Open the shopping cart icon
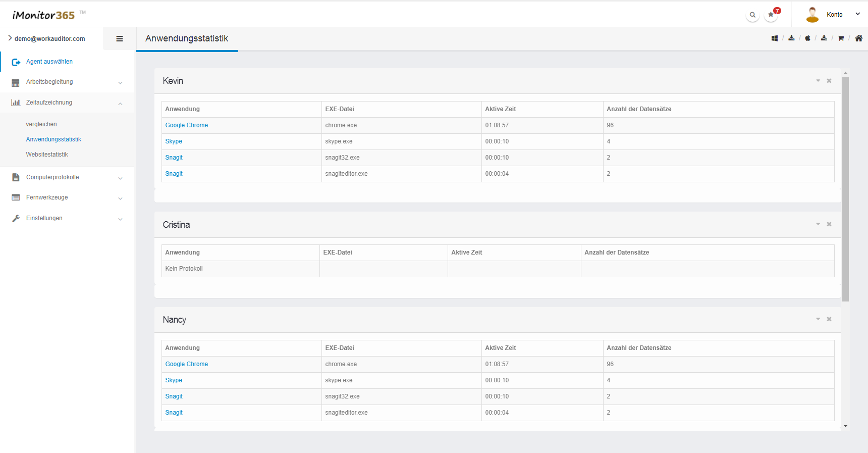This screenshot has height=453, width=868. 841,38
